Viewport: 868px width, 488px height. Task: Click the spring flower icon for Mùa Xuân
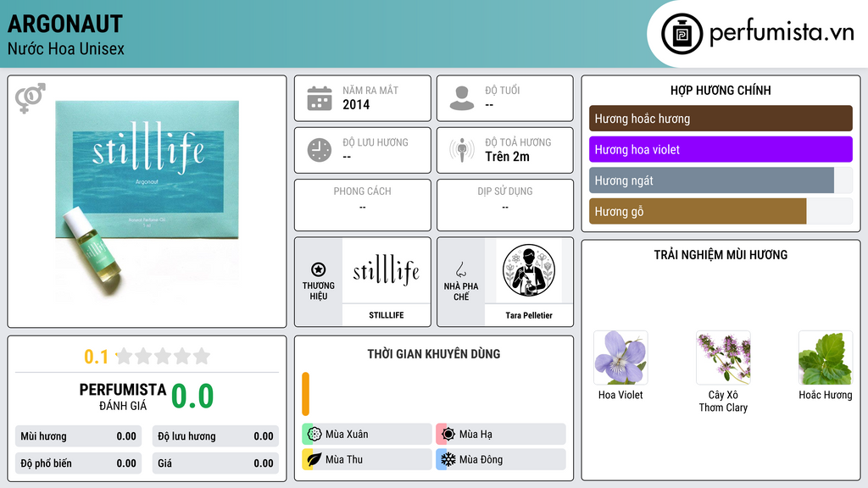(x=314, y=435)
